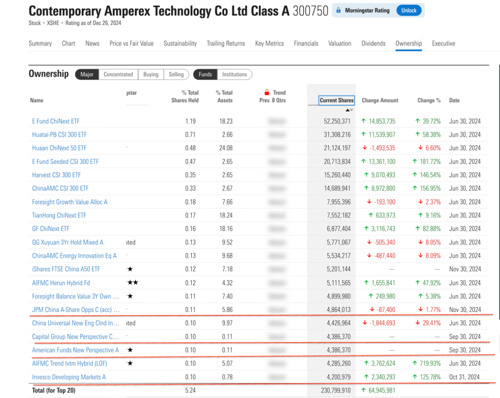
Task: Open Huatai-PB CSI 300 ETF link
Action: 59,135
